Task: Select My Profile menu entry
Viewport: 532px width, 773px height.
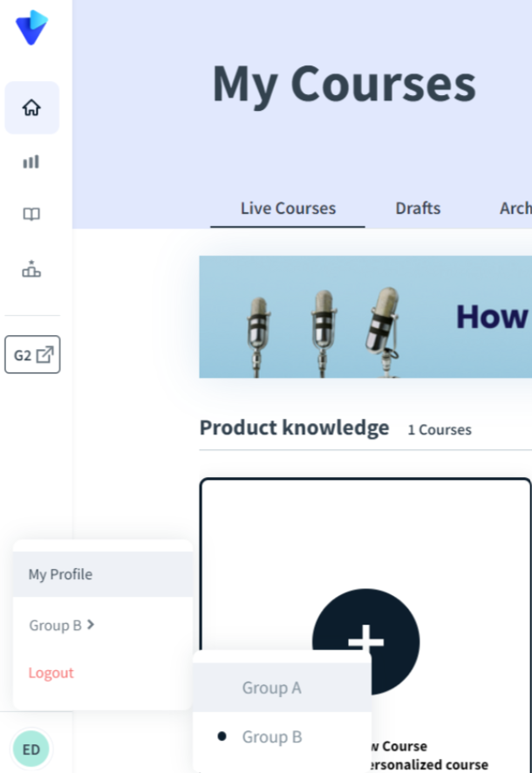Action: [x=102, y=574]
